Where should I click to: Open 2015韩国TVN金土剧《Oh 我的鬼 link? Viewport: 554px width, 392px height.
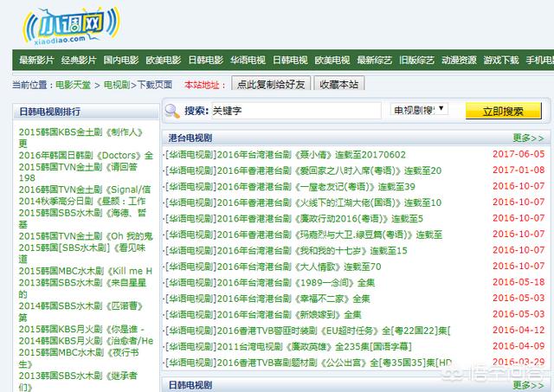click(x=86, y=236)
